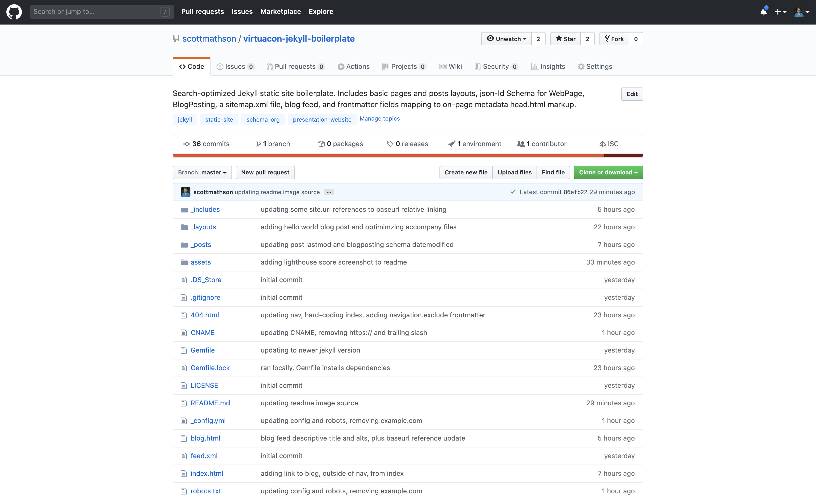The image size is (816, 504).
Task: Expand the commit message ellipsis
Action: (329, 192)
